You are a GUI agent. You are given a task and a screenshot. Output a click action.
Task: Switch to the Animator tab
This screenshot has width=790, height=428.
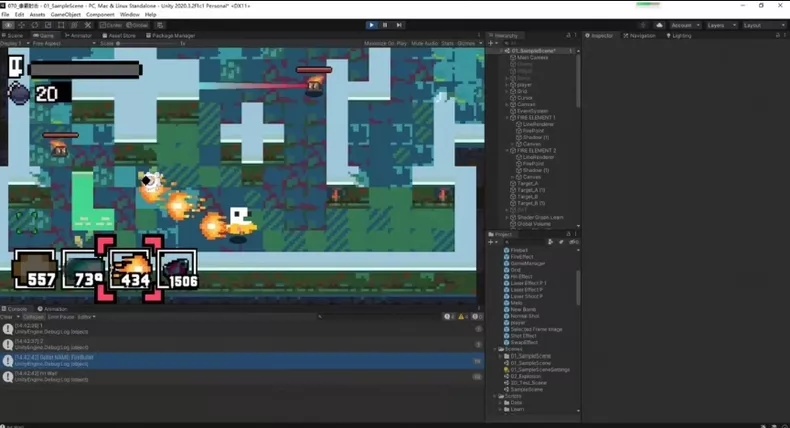coord(78,35)
